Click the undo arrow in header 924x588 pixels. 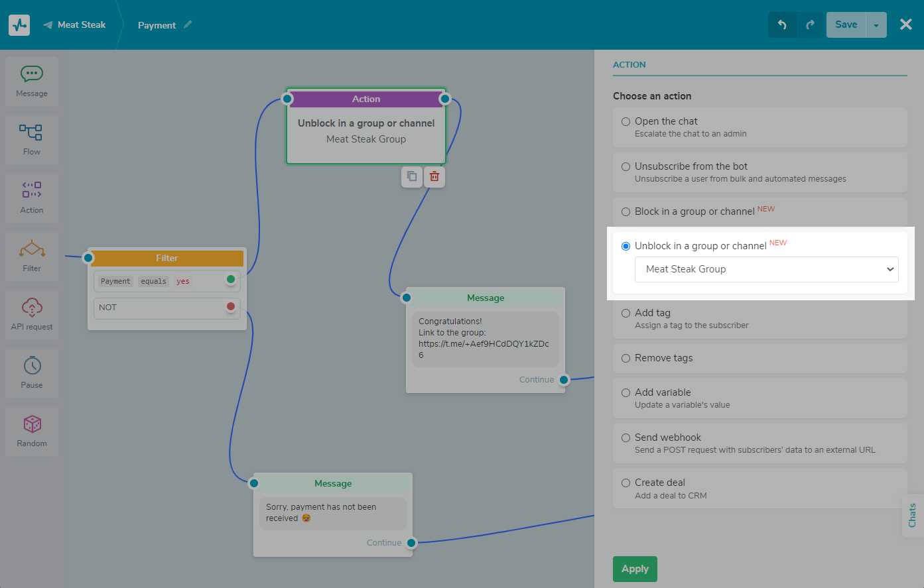click(782, 25)
